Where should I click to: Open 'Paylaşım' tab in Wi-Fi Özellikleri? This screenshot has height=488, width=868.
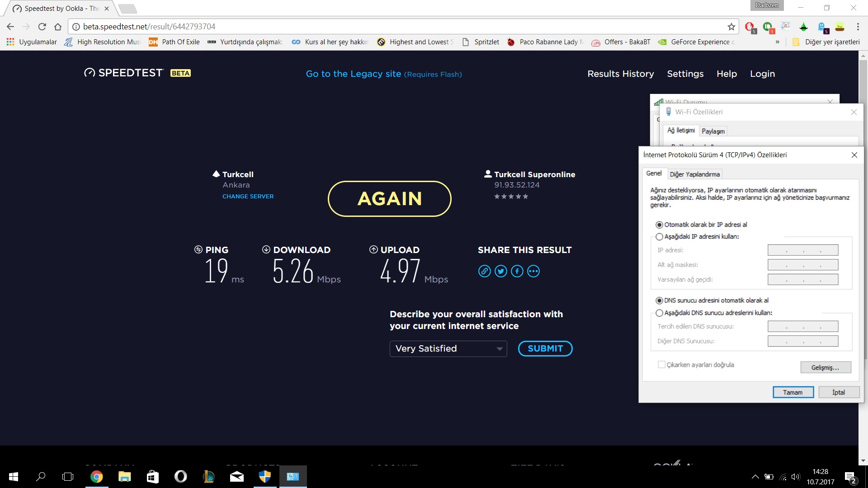[x=713, y=131]
